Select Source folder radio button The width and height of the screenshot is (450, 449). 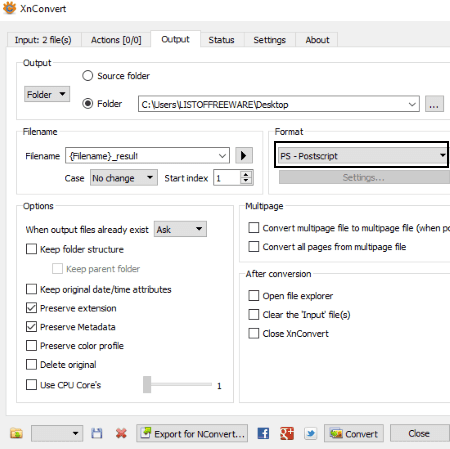(x=88, y=76)
